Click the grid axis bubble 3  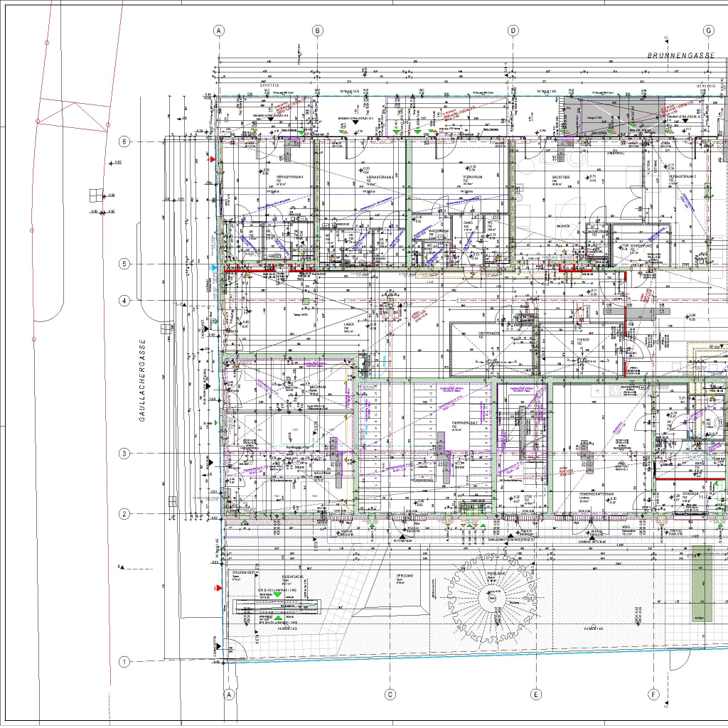click(x=124, y=453)
